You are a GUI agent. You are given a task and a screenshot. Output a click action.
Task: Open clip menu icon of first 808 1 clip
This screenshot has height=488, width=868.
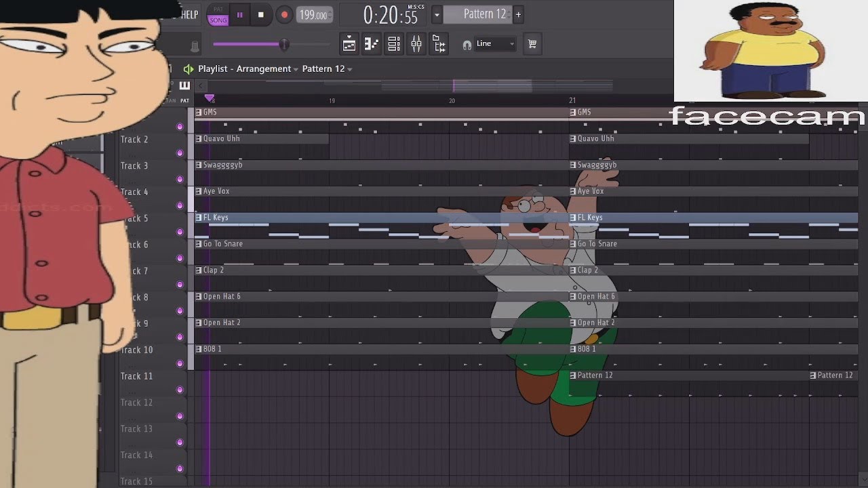tap(199, 348)
